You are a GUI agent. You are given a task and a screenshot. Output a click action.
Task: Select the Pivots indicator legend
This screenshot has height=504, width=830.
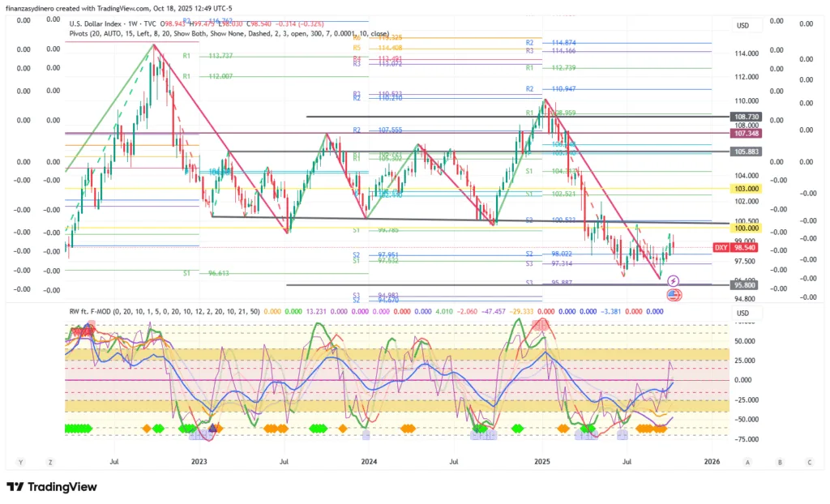point(81,35)
